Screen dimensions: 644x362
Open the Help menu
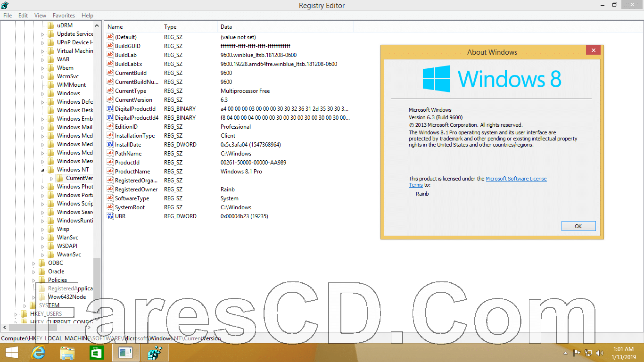coord(87,16)
